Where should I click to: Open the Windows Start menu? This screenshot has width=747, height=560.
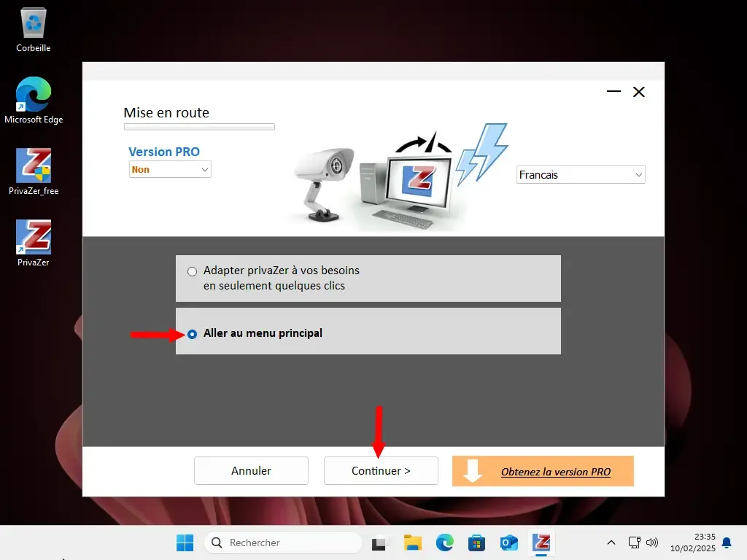pyautogui.click(x=185, y=542)
